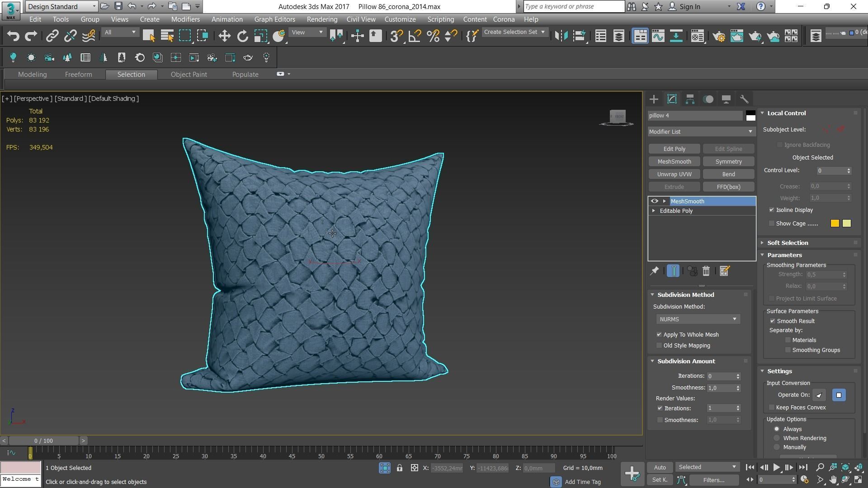
Task: Select the When Rendering update option
Action: pos(777,438)
